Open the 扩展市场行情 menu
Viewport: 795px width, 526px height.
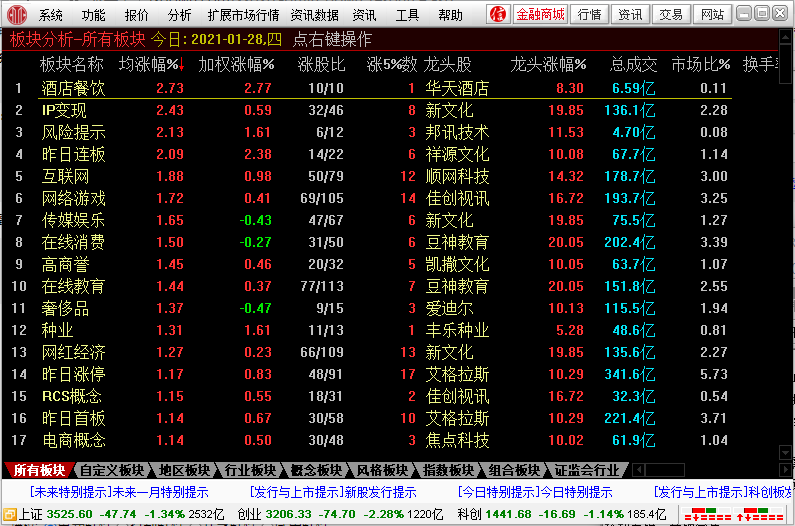243,15
